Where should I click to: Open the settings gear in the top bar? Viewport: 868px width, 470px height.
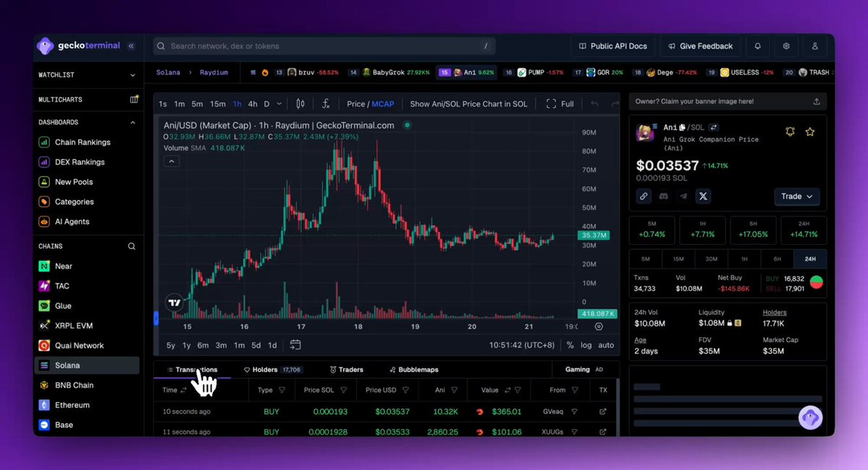[x=786, y=46]
